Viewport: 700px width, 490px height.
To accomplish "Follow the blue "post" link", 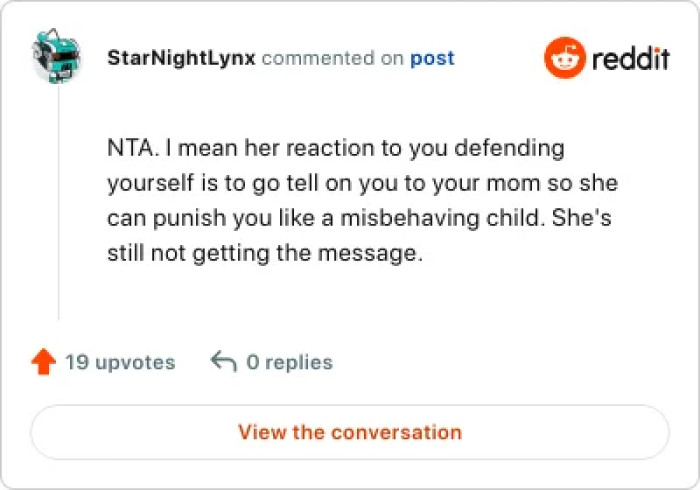I will point(432,58).
